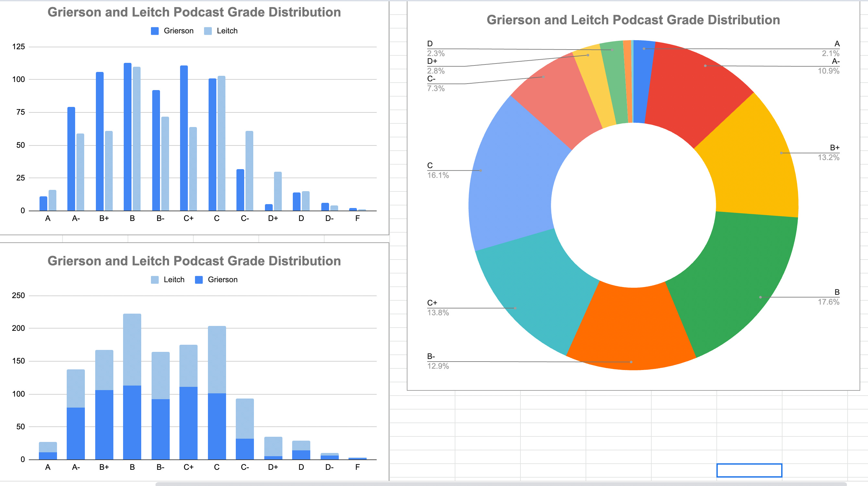This screenshot has height=486, width=868.
Task: Click the Leitch C bar in top chart
Action: [222, 143]
